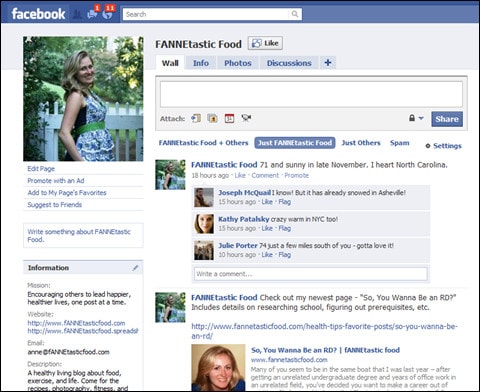This screenshot has height=392, width=480.
Task: Like Joseph McQuail's comment
Action: [x=267, y=202]
